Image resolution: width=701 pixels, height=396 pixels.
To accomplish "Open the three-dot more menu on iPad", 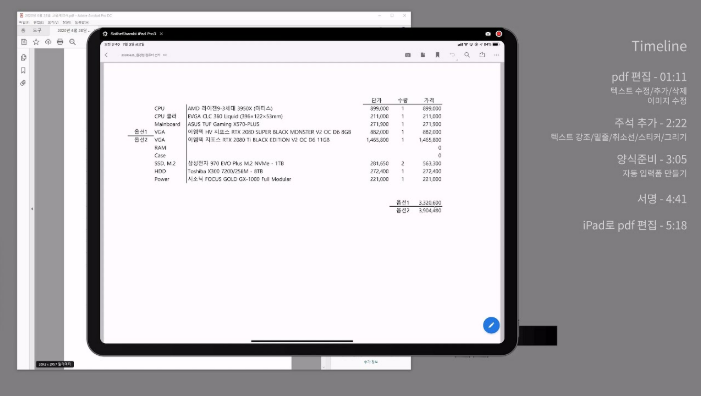I will pyautogui.click(x=496, y=55).
